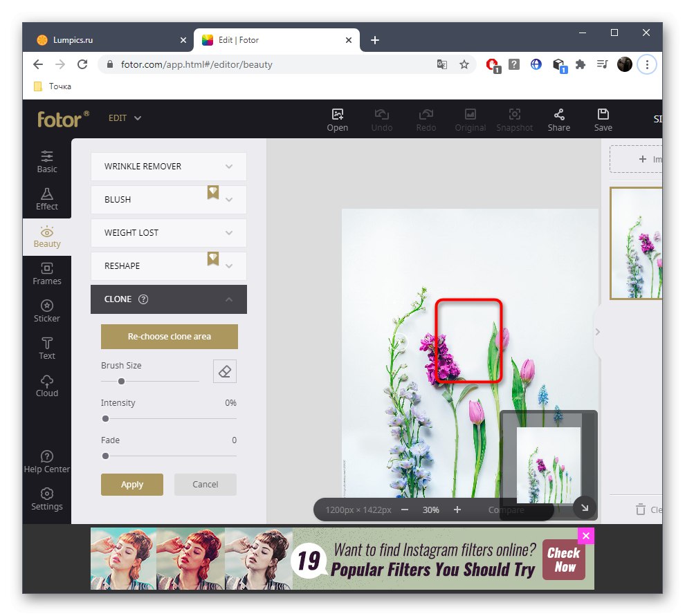Click the Redo icon
Screen dimensions: 685x616
(x=426, y=119)
